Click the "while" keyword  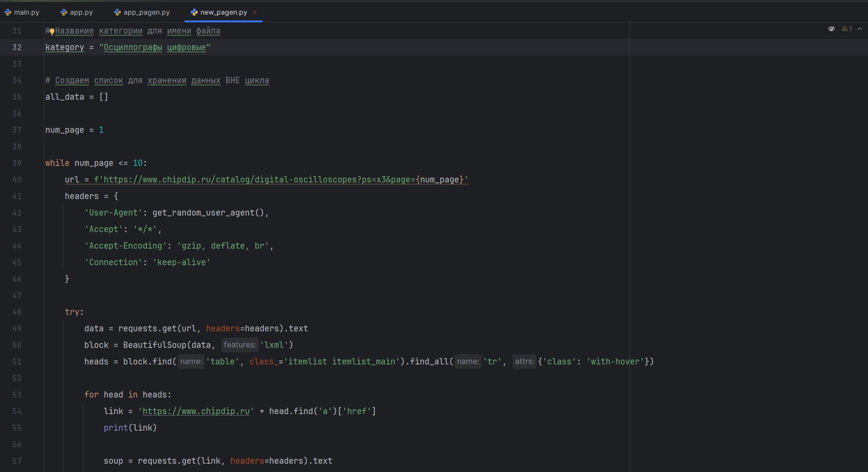57,163
